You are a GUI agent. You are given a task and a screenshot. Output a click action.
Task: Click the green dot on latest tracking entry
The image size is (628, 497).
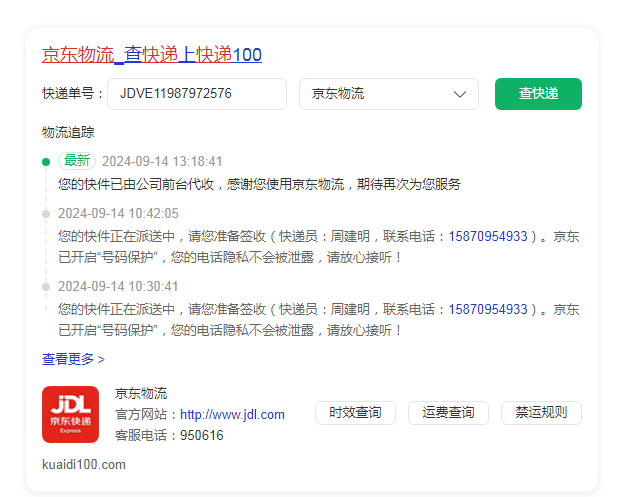46,162
